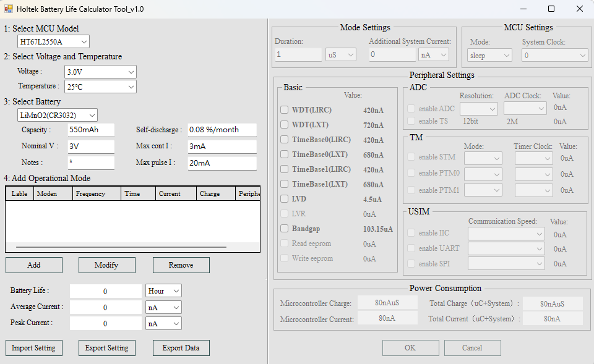Enable the TimeBase0(LXT) checkbox

(x=285, y=154)
